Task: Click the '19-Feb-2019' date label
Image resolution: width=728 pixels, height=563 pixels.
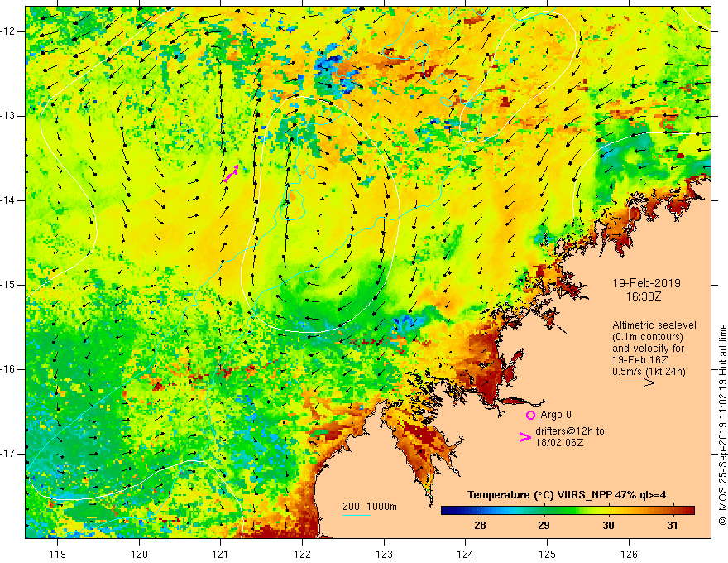Action: point(646,283)
